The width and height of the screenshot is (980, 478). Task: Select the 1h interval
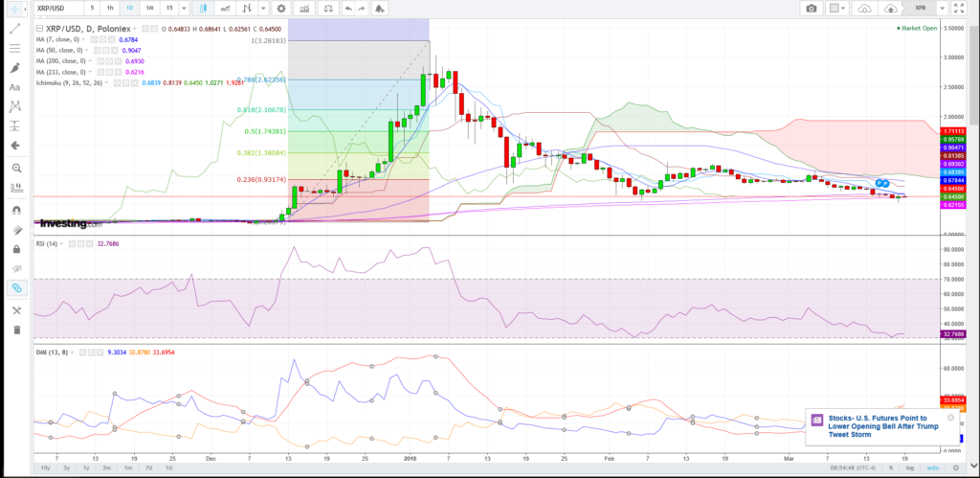[110, 8]
